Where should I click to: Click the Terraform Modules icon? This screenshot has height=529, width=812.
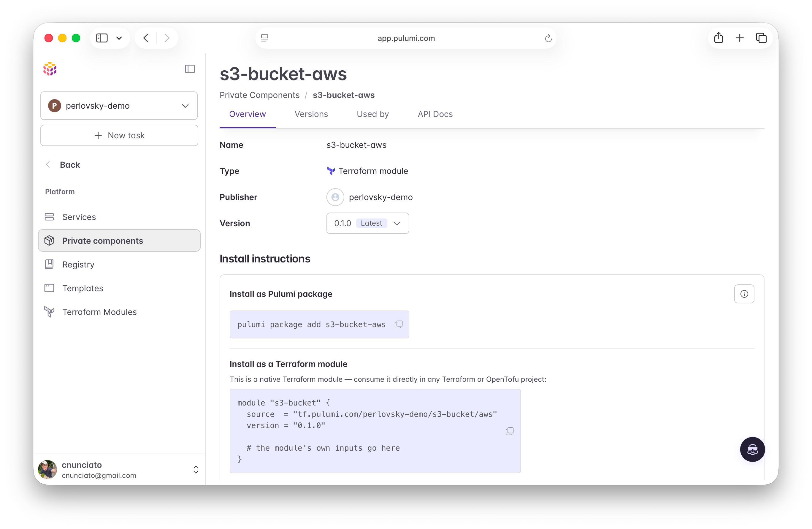[49, 312]
